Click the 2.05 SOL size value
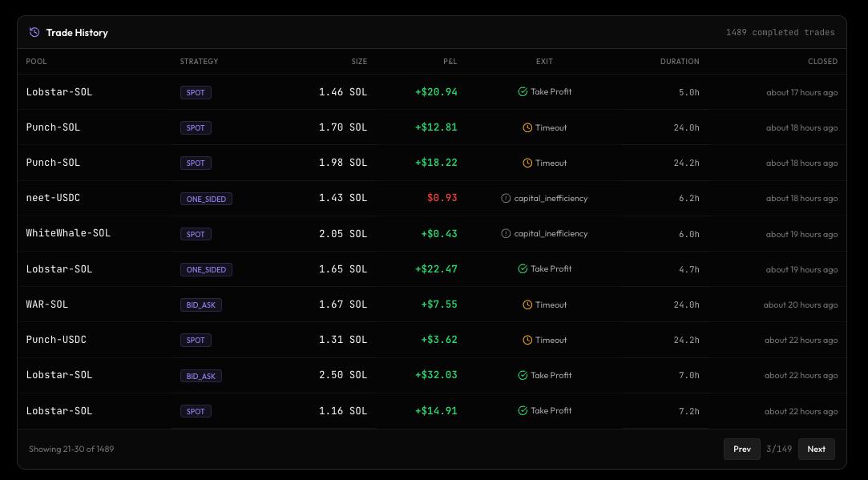Image resolution: width=868 pixels, height=480 pixels. pyautogui.click(x=343, y=234)
